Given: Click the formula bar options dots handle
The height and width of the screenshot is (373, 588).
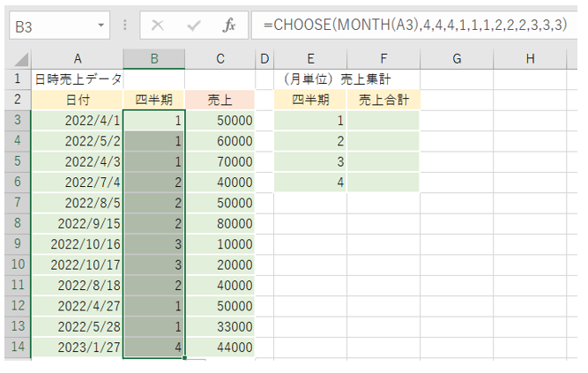Looking at the screenshot, I should [124, 25].
